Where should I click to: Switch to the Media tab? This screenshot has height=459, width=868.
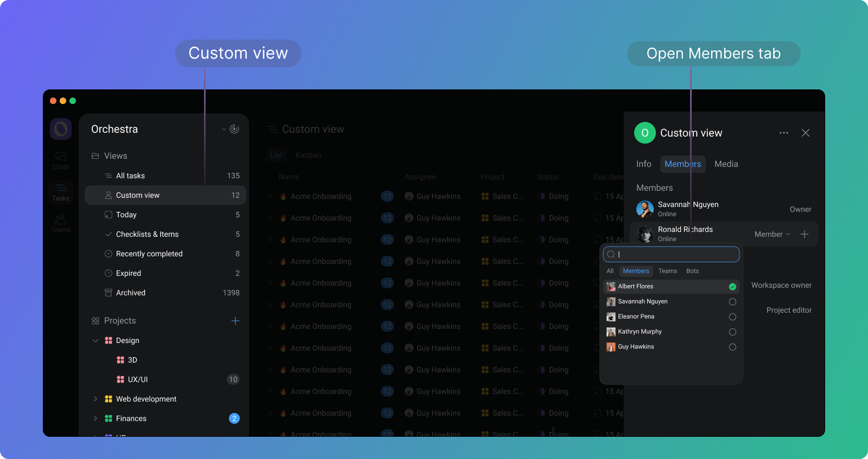726,164
